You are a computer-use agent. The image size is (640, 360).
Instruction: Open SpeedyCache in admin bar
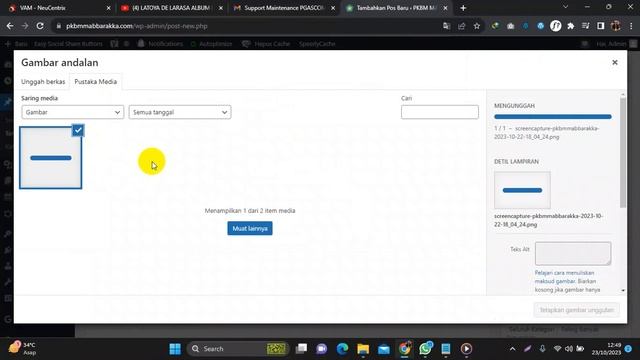(x=317, y=44)
